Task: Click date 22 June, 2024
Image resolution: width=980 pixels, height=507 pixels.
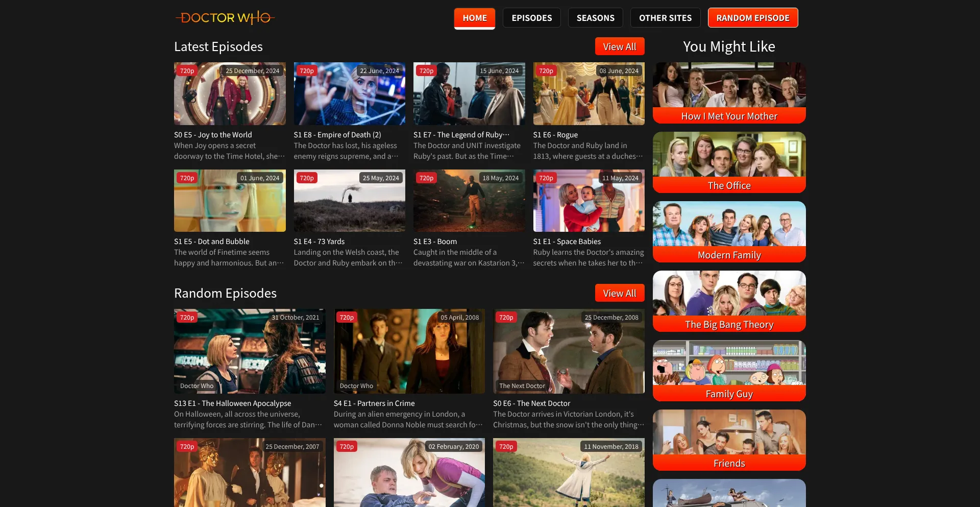Action: click(x=379, y=71)
